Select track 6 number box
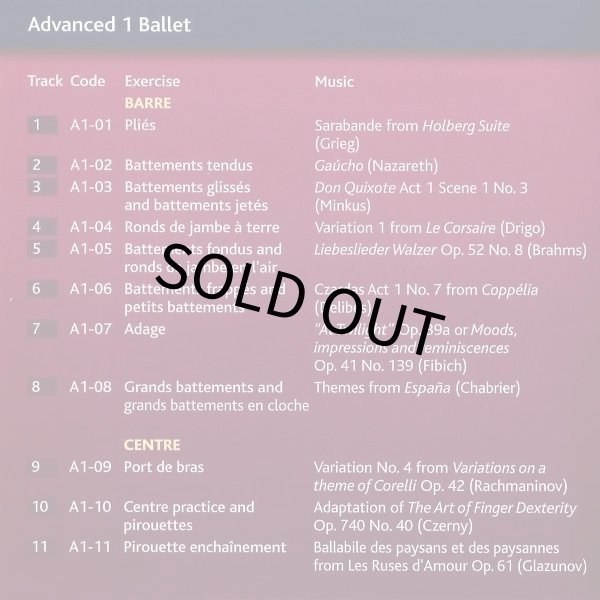Image resolution: width=600 pixels, height=600 pixels. [x=42, y=289]
